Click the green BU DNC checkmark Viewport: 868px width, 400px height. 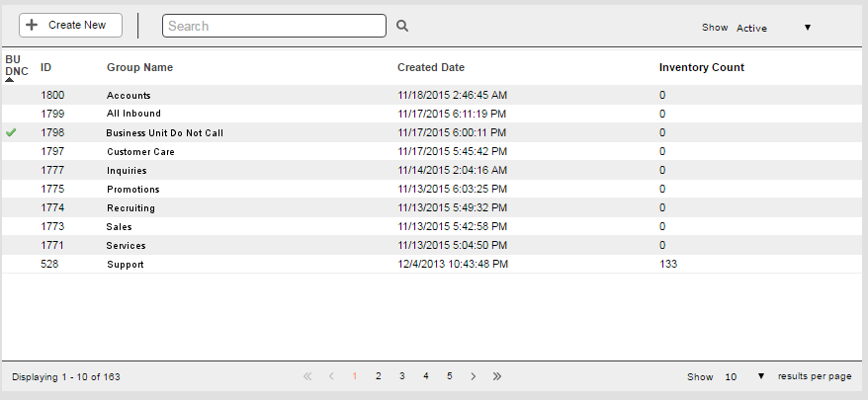[x=11, y=132]
